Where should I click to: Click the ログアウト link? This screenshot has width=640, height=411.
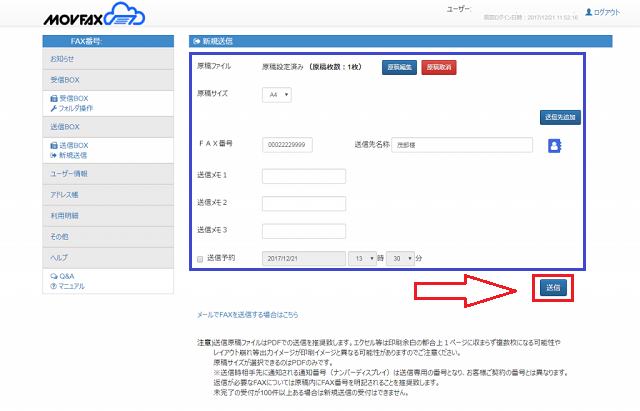pyautogui.click(x=607, y=12)
